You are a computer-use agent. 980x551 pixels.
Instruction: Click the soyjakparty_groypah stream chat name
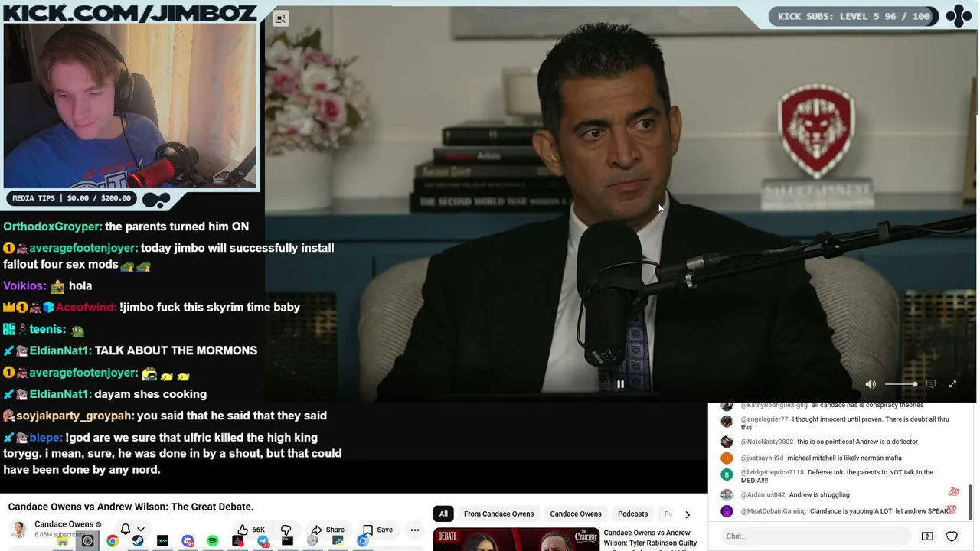75,416
